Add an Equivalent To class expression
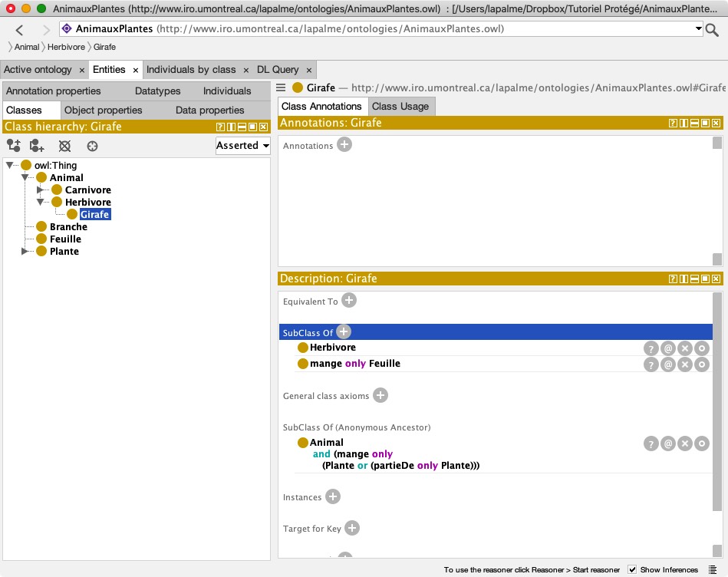 pyautogui.click(x=349, y=300)
